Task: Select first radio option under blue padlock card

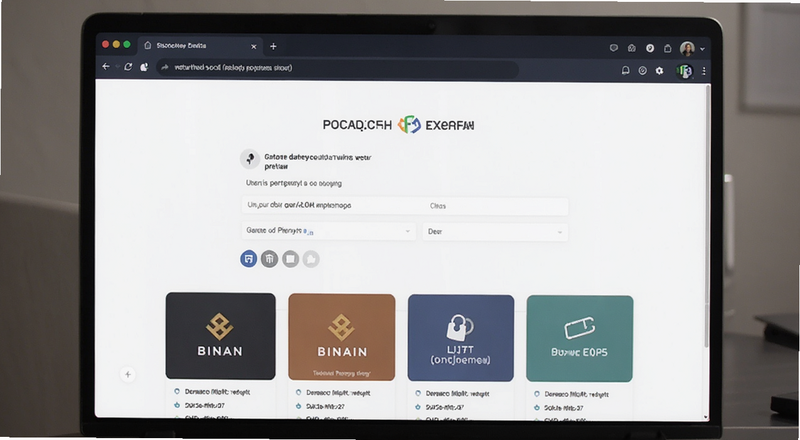Action: [x=418, y=394]
